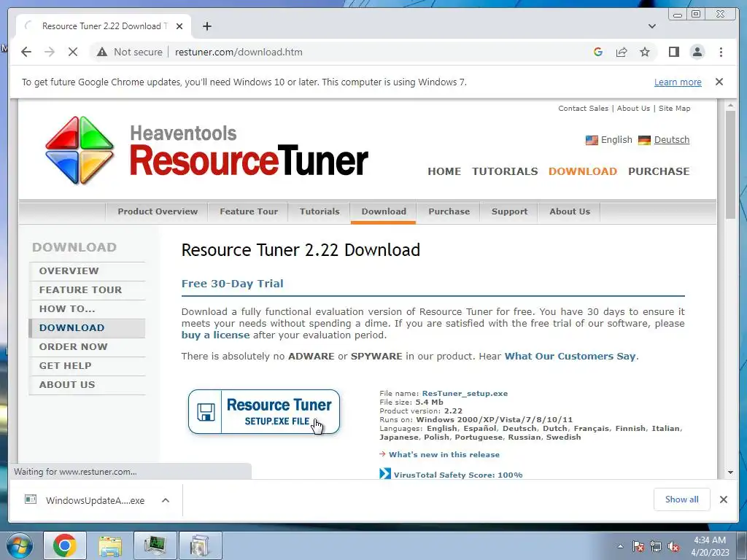This screenshot has width=747, height=560.
Task: Share this page via share icon
Action: click(622, 52)
